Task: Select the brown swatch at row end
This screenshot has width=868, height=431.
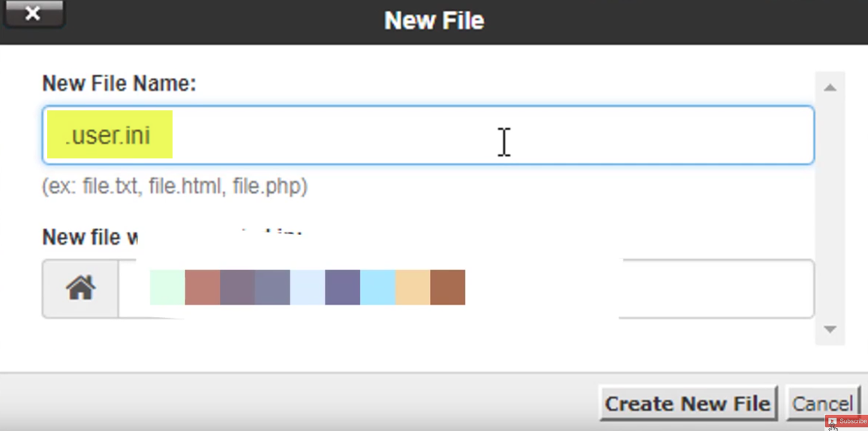Action: (x=448, y=288)
